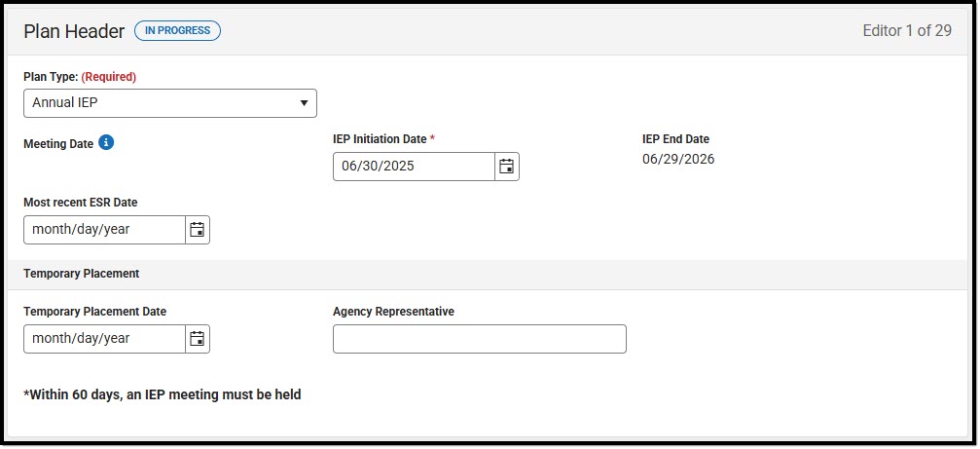Click the Plan Header title
Viewport: 980px width, 449px height.
pos(74,31)
